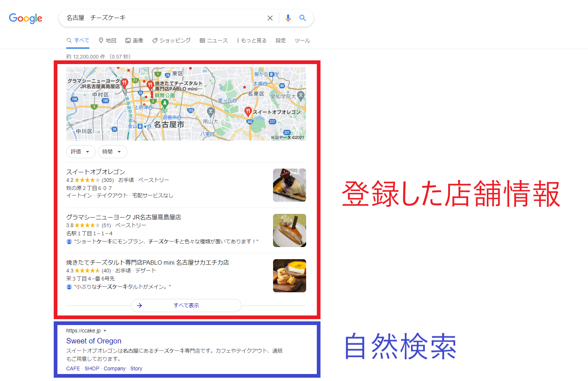
Task: Click address text 牧の原２丁目６０７
Action: 89,188
